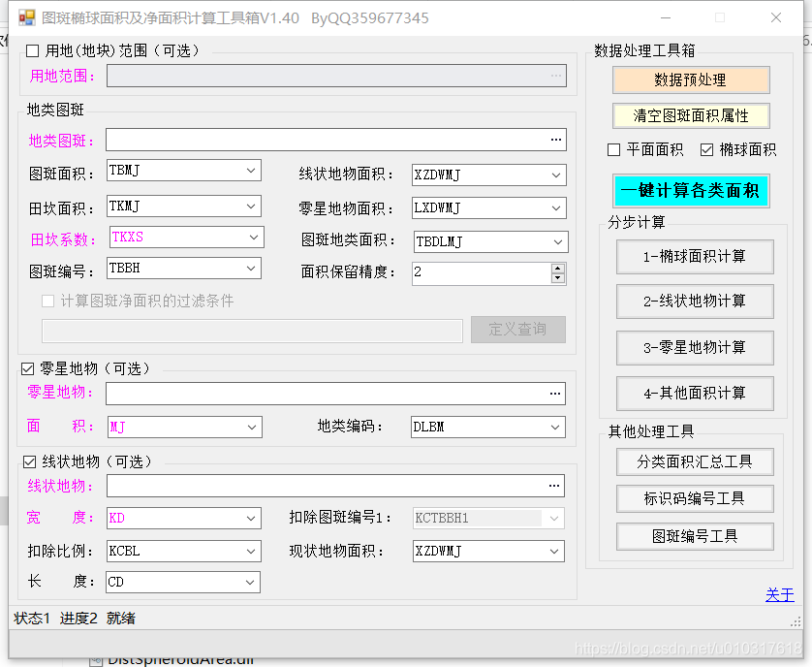Open 图斑面积 TBMJ dropdown

point(251,171)
